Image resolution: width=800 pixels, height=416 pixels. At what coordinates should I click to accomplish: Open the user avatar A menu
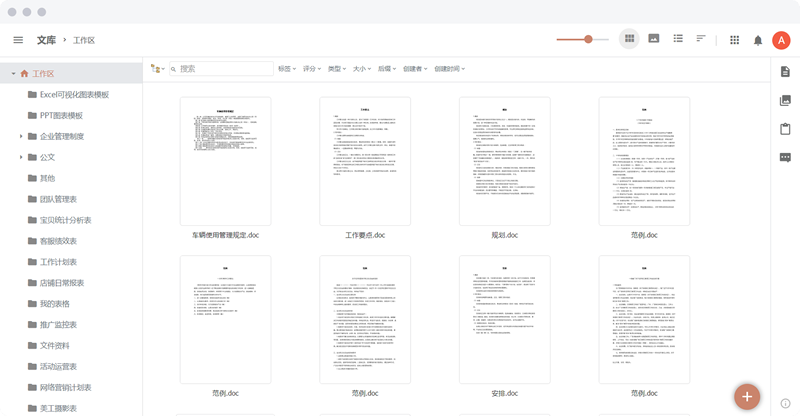781,40
